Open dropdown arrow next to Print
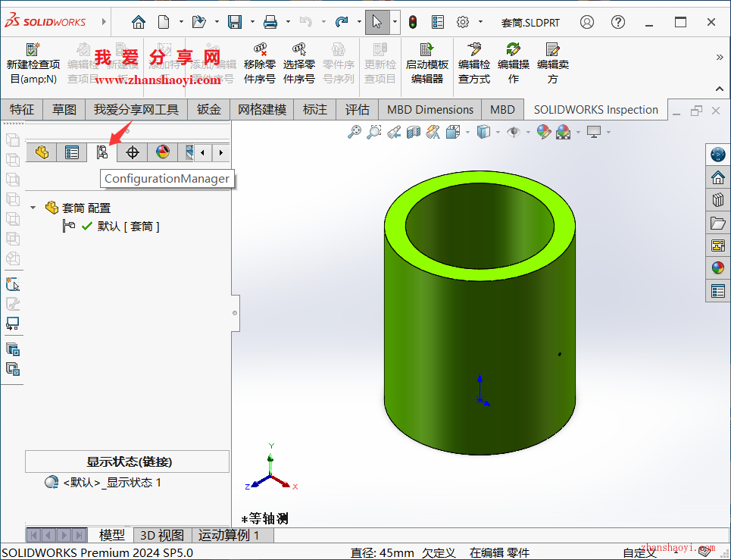Screen dimensions: 731x560 click(288, 22)
